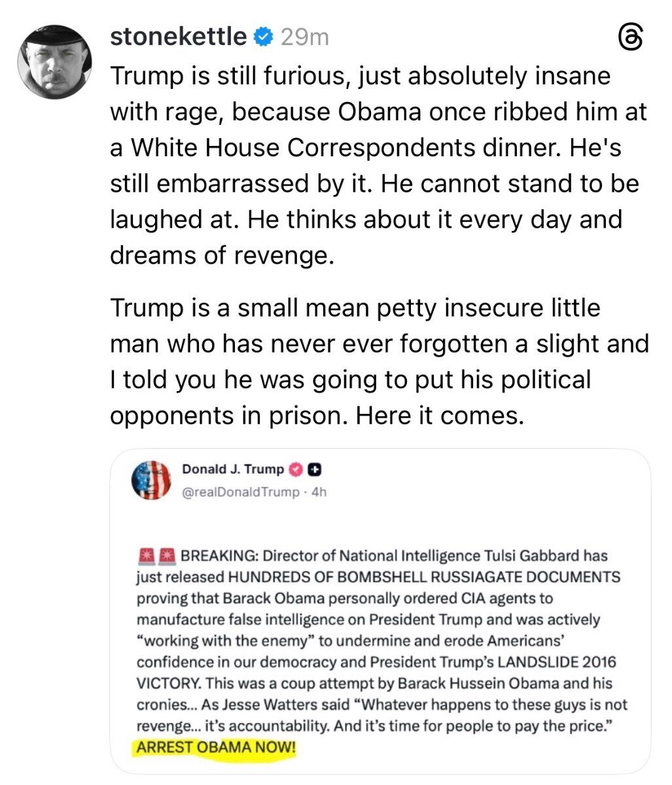Click the first red siren emoji
672x785 pixels.
pos(146,557)
